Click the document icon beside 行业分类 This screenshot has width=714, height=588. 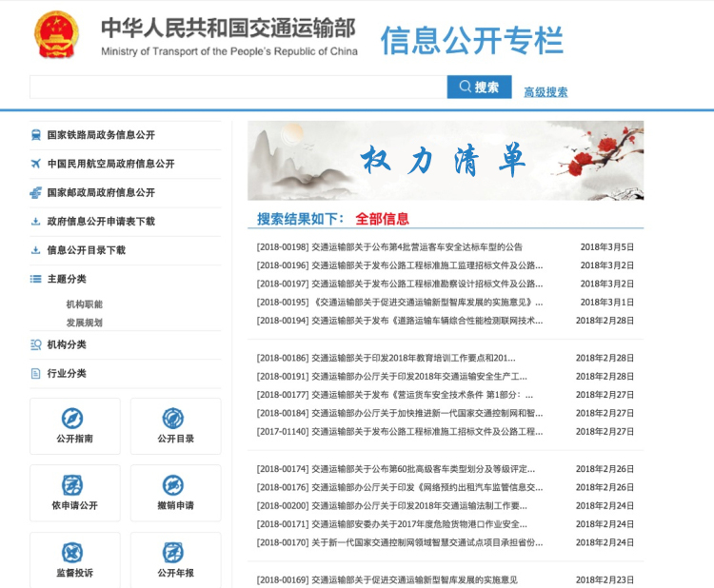point(35,374)
